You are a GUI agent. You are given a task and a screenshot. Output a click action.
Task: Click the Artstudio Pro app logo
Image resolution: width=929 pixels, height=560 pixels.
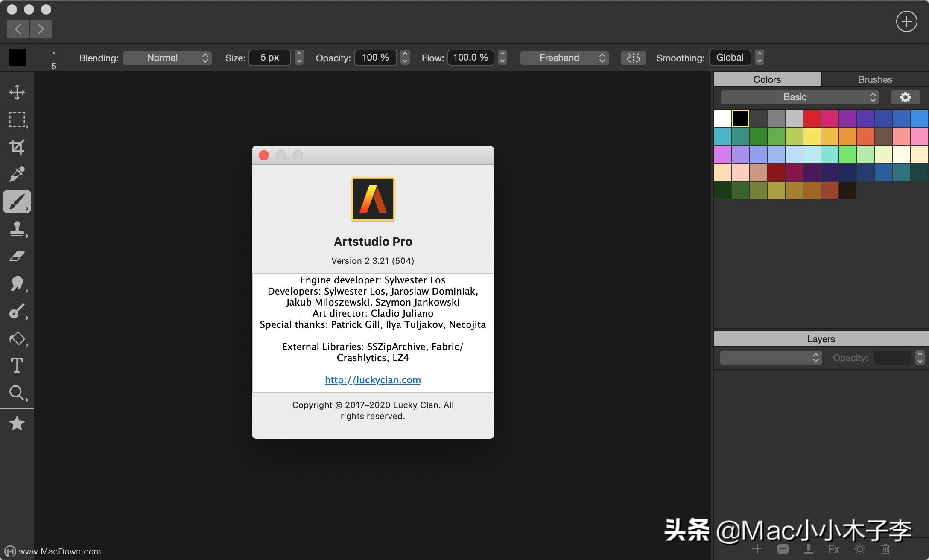(373, 199)
